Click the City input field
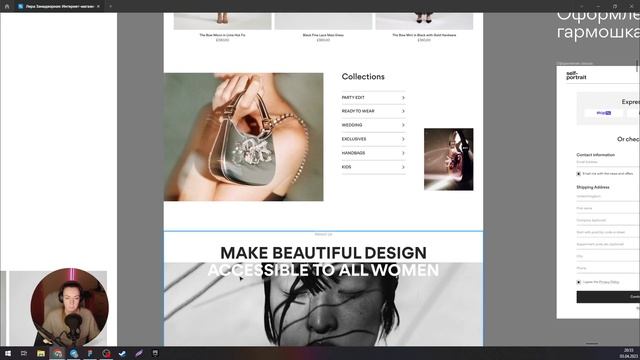The height and width of the screenshot is (360, 640). (x=608, y=256)
